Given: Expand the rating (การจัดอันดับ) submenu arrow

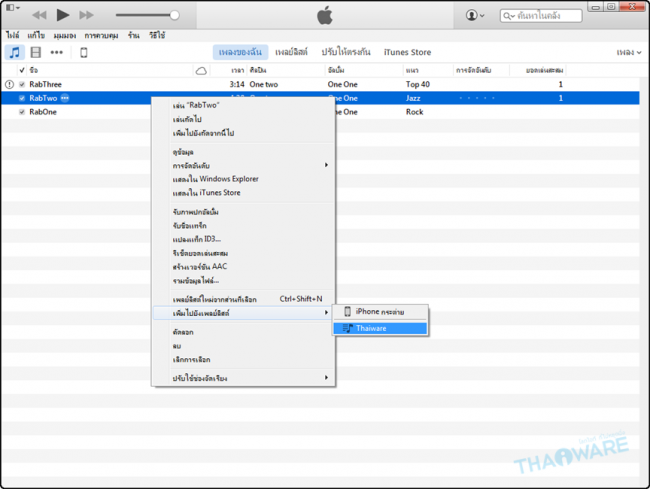Looking at the screenshot, I should (x=326, y=165).
